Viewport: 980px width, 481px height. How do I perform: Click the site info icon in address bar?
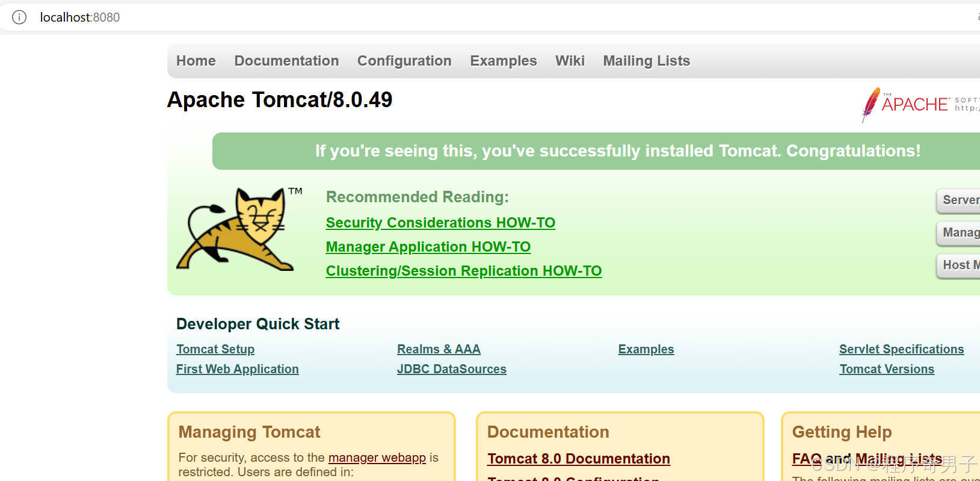tap(19, 17)
